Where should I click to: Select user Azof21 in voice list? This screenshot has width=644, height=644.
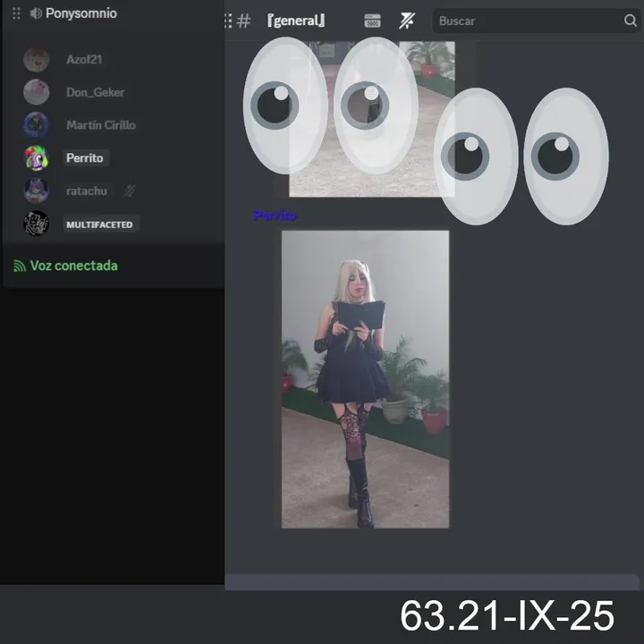click(84, 60)
